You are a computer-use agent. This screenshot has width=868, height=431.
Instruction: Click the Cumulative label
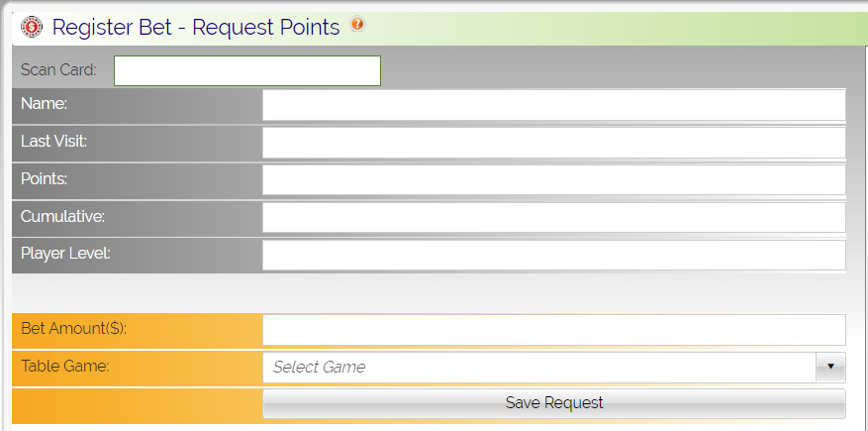click(x=62, y=217)
